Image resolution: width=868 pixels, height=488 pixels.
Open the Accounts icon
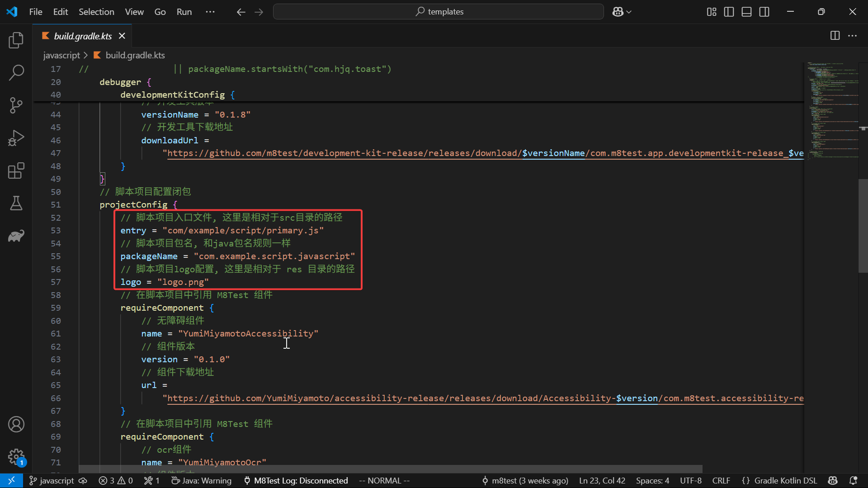16,424
